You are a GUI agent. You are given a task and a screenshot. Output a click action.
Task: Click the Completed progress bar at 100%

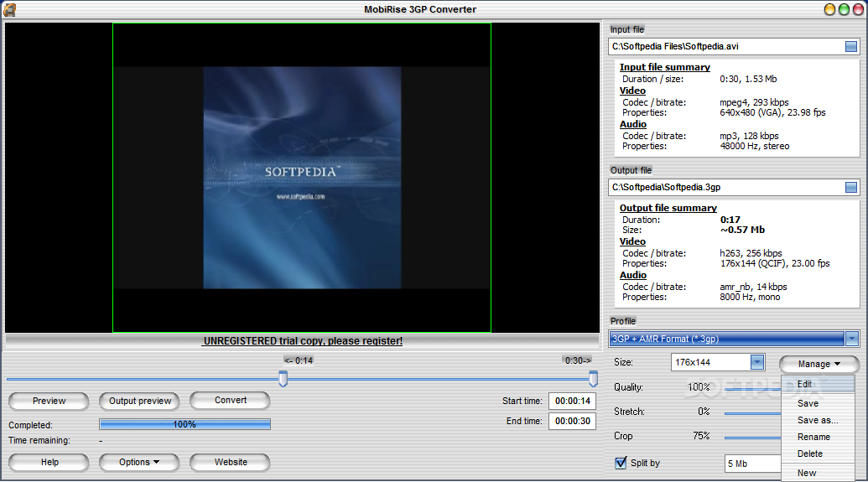pyautogui.click(x=185, y=424)
